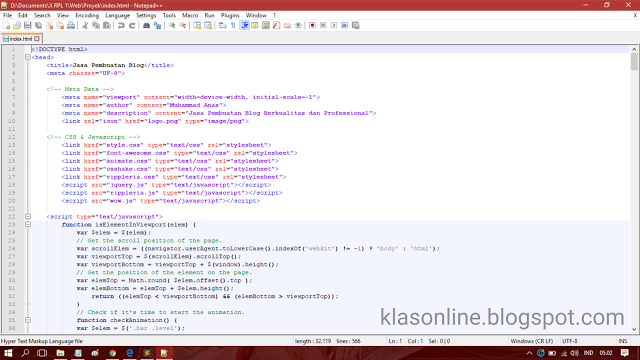Open the Edit menu

point(22,15)
